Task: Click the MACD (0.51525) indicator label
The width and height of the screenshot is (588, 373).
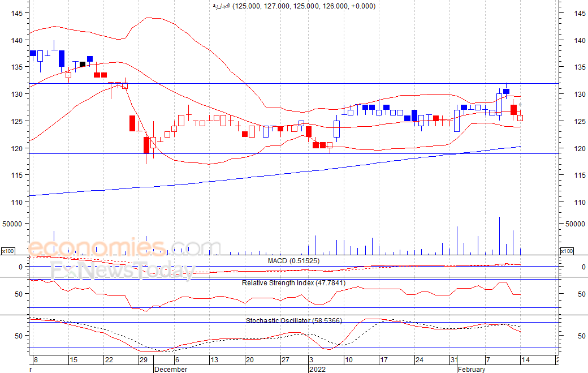Action: (x=293, y=261)
